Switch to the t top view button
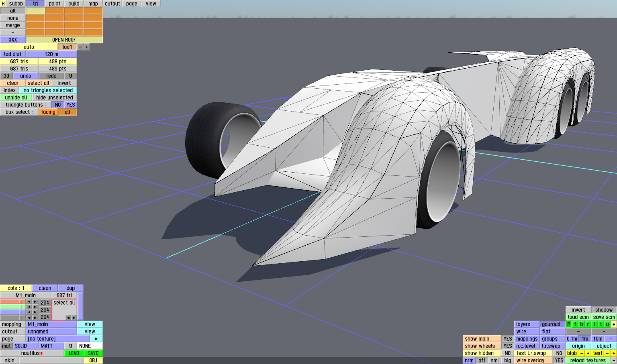Screen dimensions: 617x364 pos(601,324)
